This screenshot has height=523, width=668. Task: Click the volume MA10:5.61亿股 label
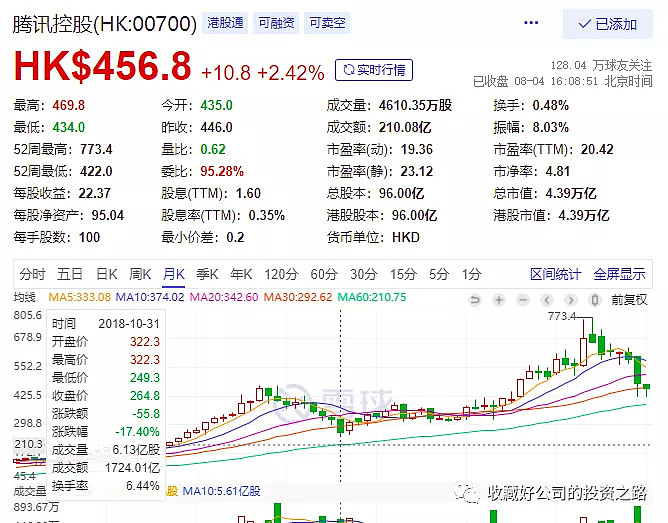[221, 491]
